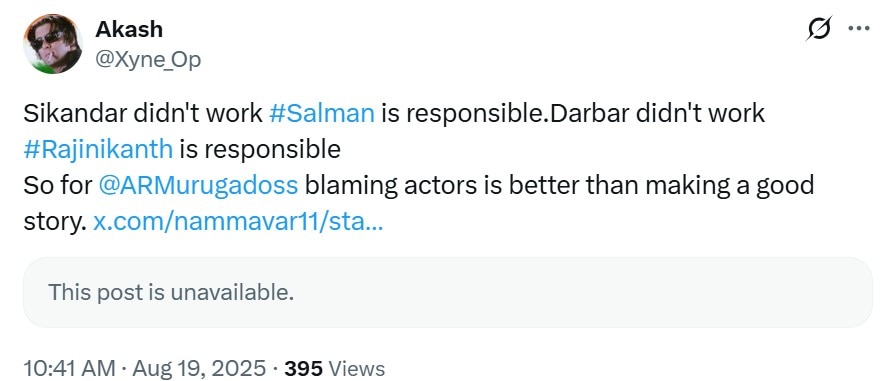Open the Akash display name profile
The height and width of the screenshot is (381, 886).
coord(129,29)
